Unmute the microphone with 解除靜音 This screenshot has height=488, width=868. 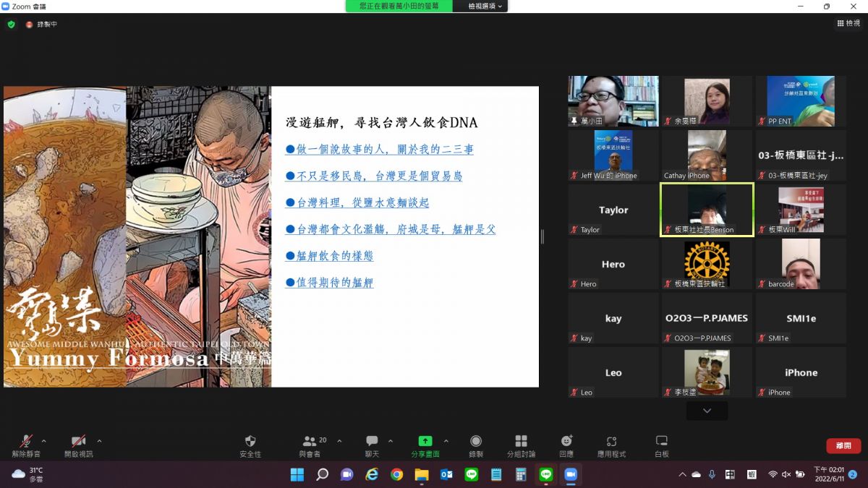tap(26, 446)
